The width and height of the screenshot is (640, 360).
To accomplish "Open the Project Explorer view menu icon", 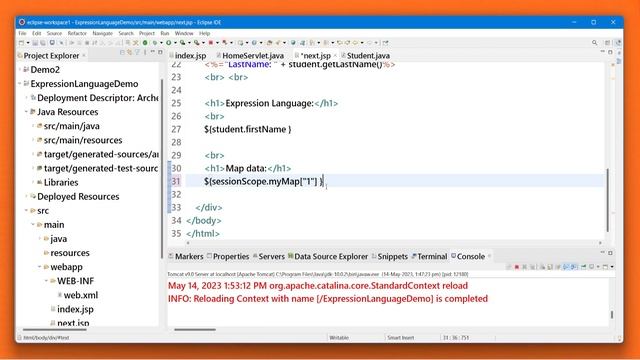I will coord(145,53).
